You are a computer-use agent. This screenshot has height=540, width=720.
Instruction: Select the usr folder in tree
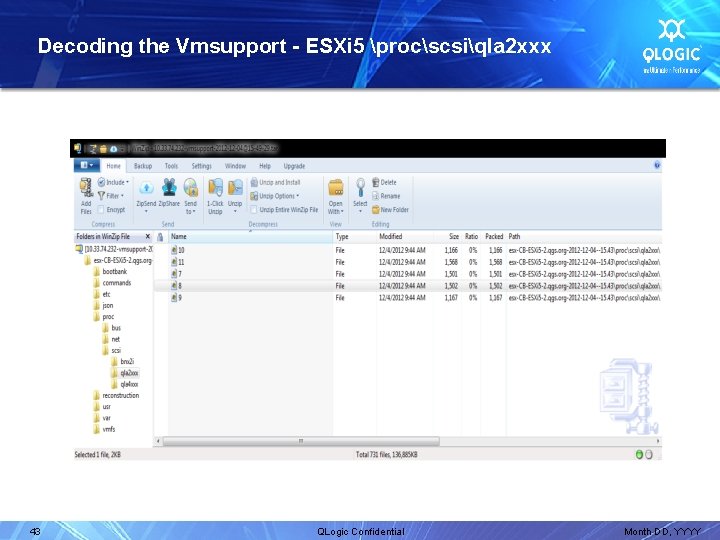point(102,407)
